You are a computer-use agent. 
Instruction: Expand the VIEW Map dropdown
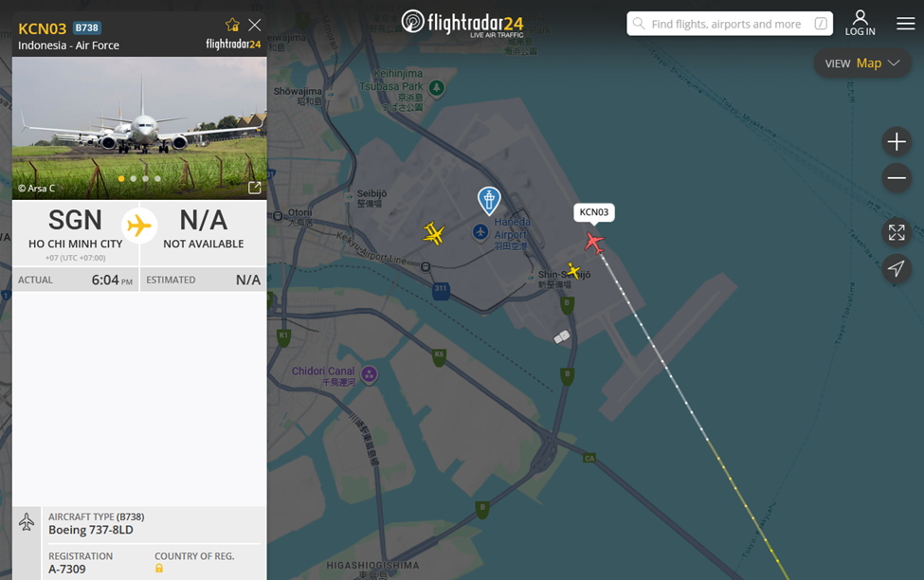[862, 63]
